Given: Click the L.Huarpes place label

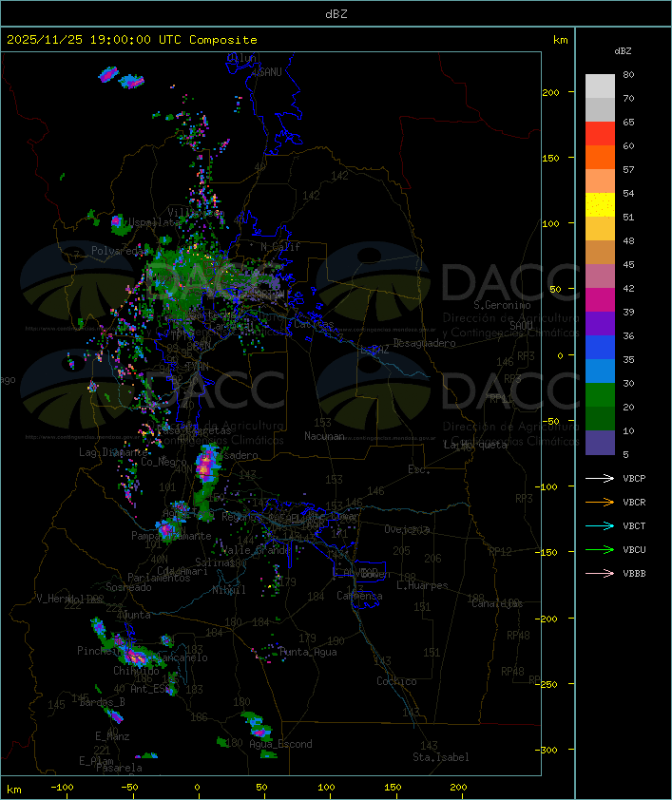Looking at the screenshot, I should 422,585.
